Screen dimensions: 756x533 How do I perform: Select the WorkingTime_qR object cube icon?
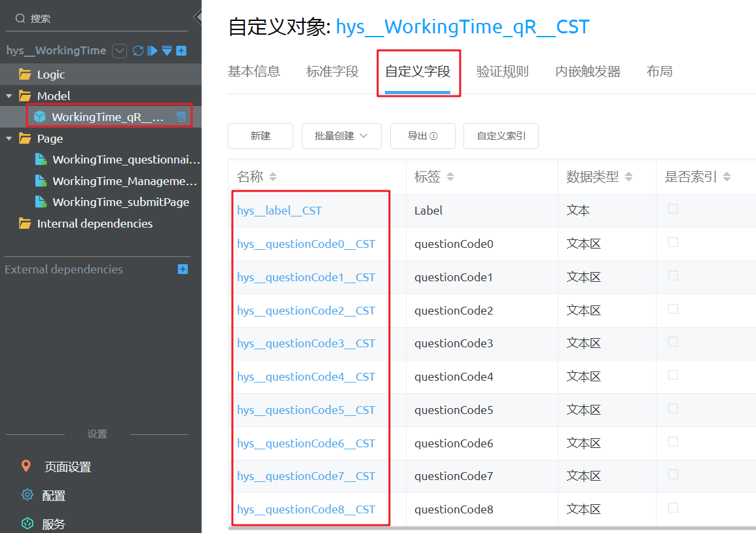click(39, 116)
